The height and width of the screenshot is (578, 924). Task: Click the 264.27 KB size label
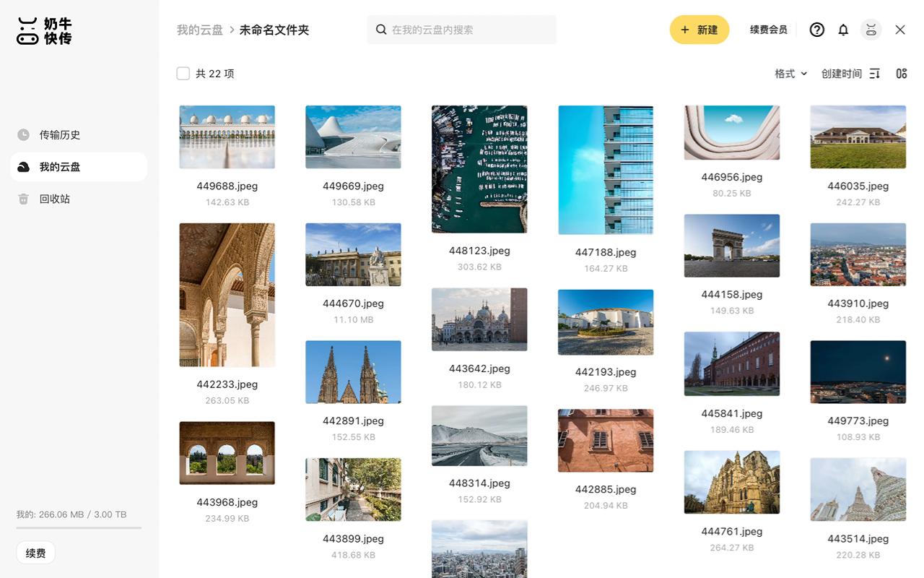click(732, 548)
